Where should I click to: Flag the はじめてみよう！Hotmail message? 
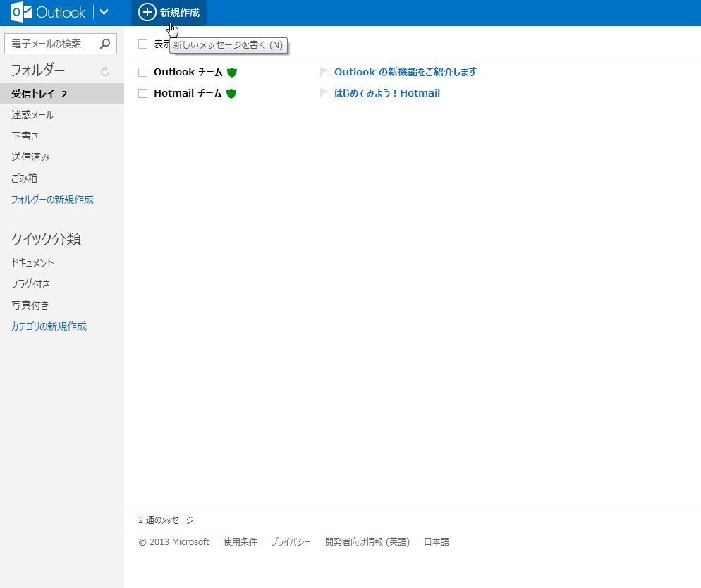(x=324, y=93)
